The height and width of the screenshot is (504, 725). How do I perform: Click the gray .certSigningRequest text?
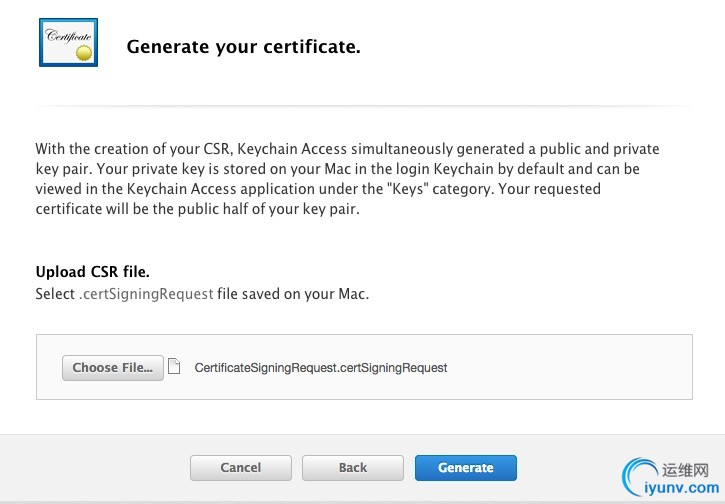click(x=146, y=294)
